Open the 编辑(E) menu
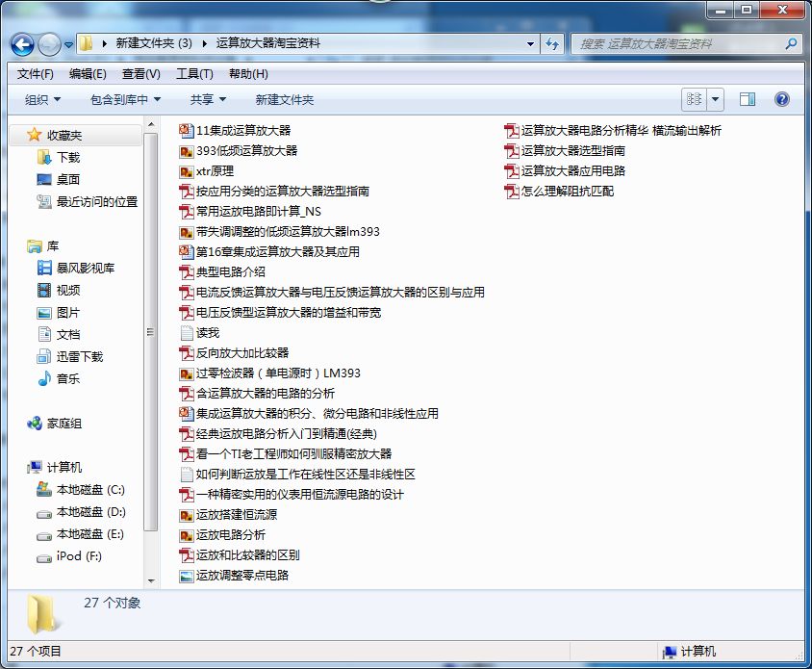Image resolution: width=812 pixels, height=669 pixels. (88, 74)
